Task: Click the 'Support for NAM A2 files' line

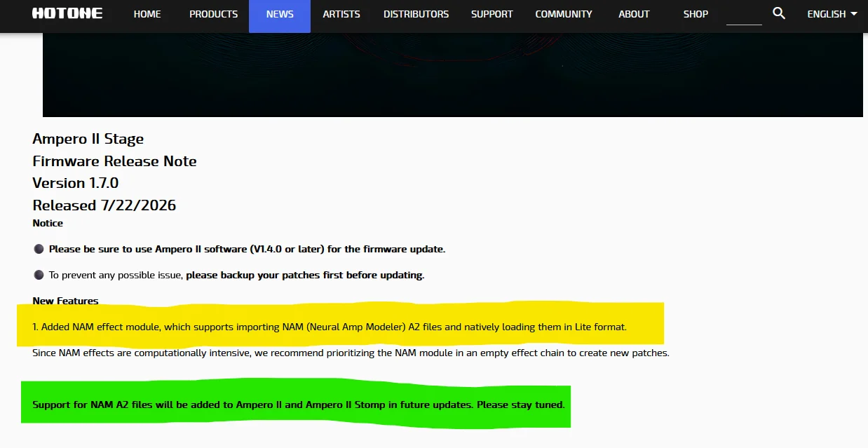Action: (x=299, y=405)
